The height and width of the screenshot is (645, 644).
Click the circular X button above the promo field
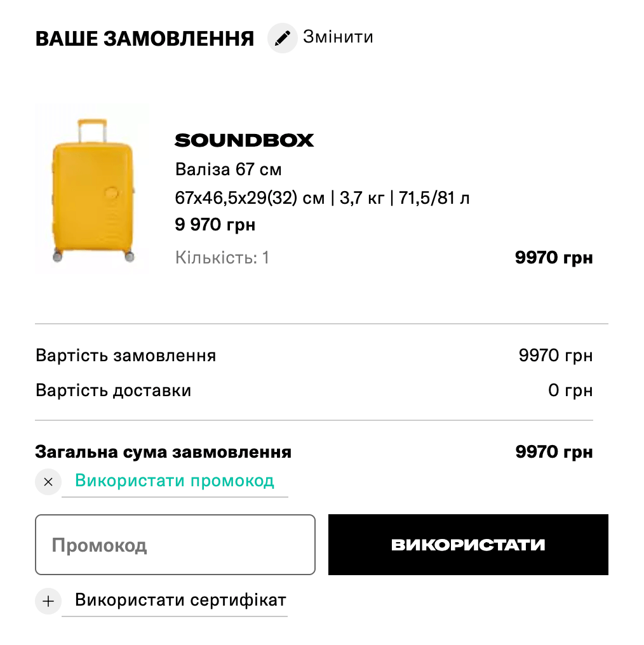pos(48,482)
